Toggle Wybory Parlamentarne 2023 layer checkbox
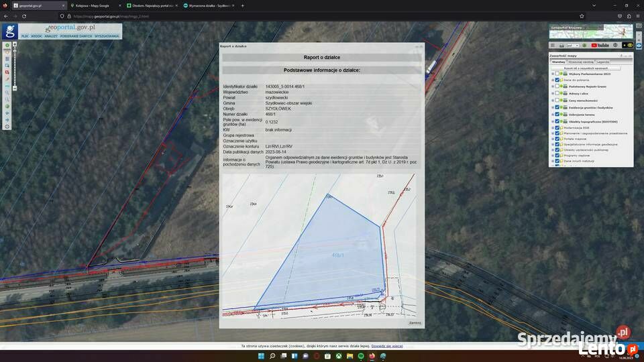Image resolution: width=644 pixels, height=362 pixels. pyautogui.click(x=557, y=74)
